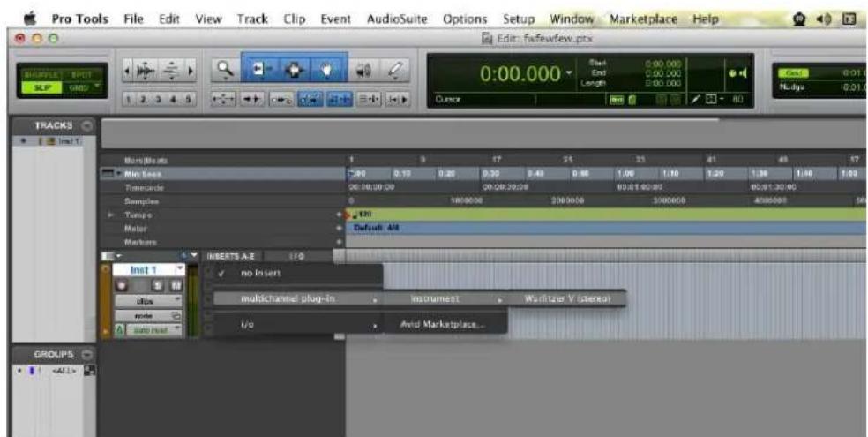Open the AudioSuite menu

(x=397, y=19)
